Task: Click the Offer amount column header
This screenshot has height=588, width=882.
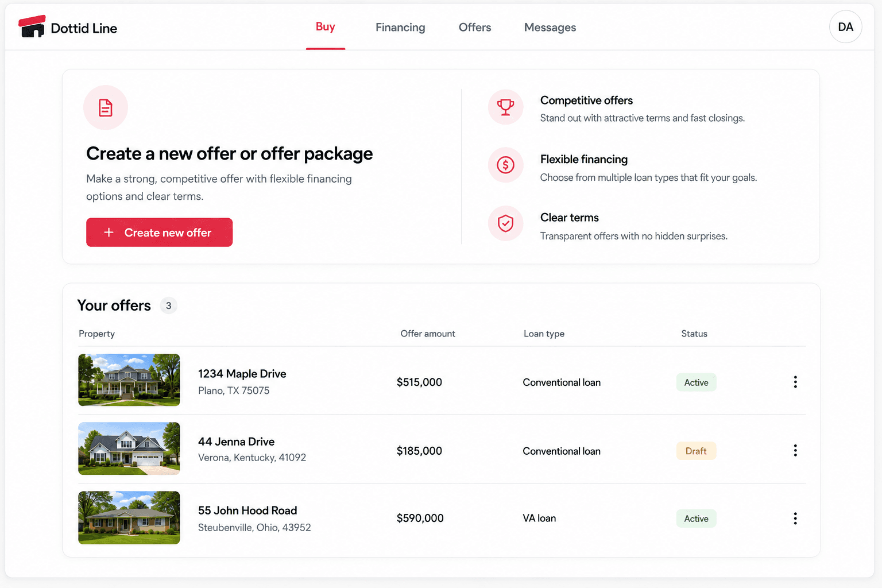Action: [x=428, y=334]
